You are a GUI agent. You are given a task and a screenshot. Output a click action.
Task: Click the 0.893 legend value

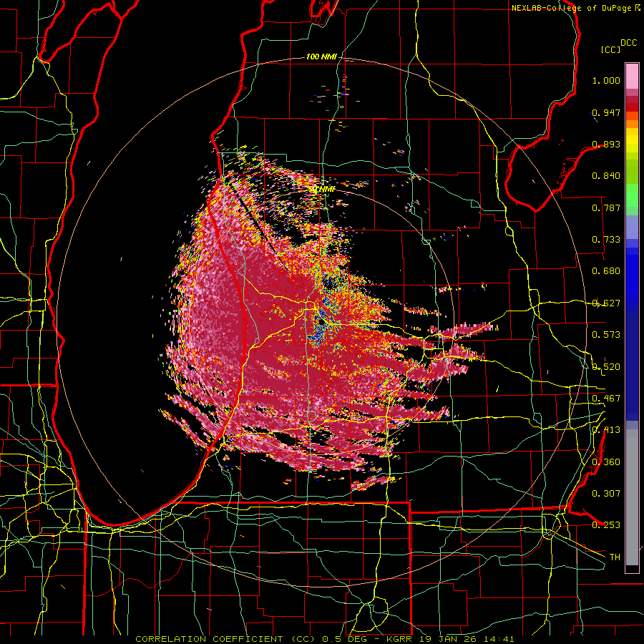[606, 144]
